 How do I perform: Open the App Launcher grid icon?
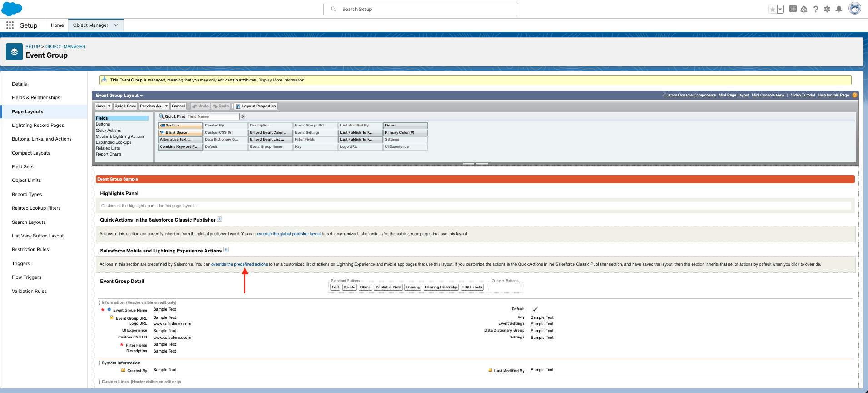tap(10, 25)
